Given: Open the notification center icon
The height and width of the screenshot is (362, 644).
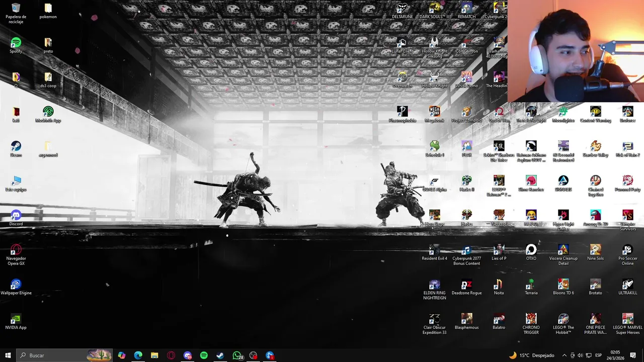Looking at the screenshot, I should pos(633,355).
